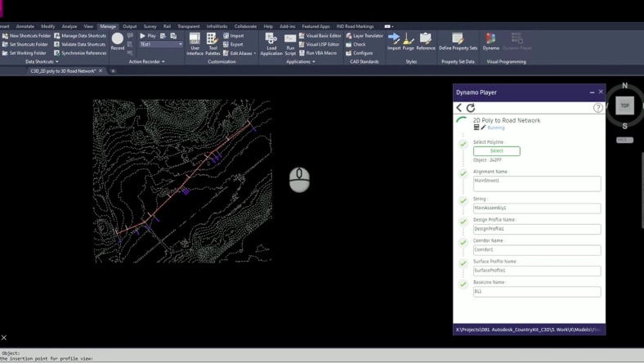The width and height of the screenshot is (644, 363).
Task: Click CAD Standards Check
Action: point(356,44)
